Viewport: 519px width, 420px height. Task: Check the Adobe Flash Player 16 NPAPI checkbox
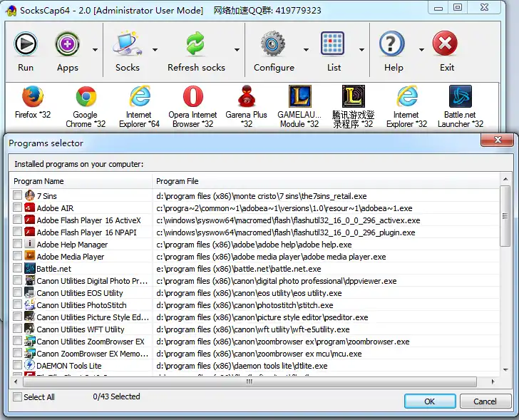pos(17,232)
